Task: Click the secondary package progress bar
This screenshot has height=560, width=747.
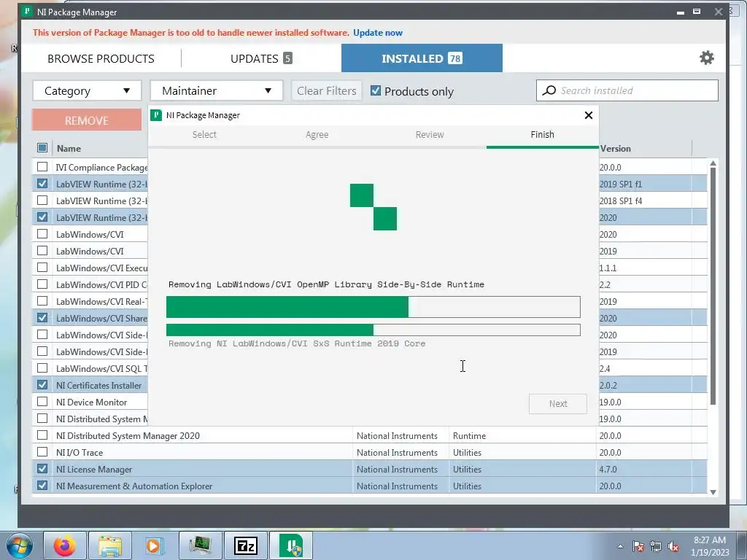Action: [x=373, y=330]
